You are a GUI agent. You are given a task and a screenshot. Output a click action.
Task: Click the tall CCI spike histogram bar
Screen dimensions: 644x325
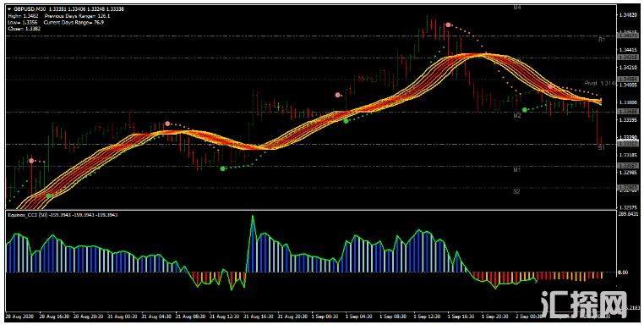coord(253,244)
